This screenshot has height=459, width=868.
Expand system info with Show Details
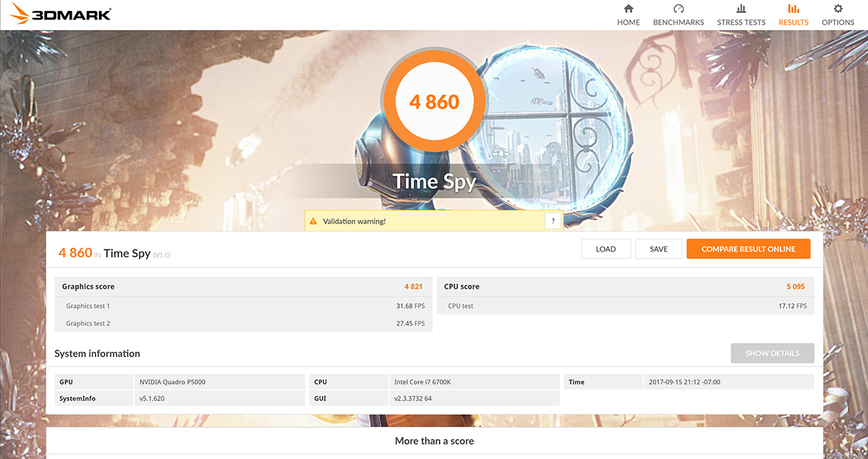click(x=772, y=353)
